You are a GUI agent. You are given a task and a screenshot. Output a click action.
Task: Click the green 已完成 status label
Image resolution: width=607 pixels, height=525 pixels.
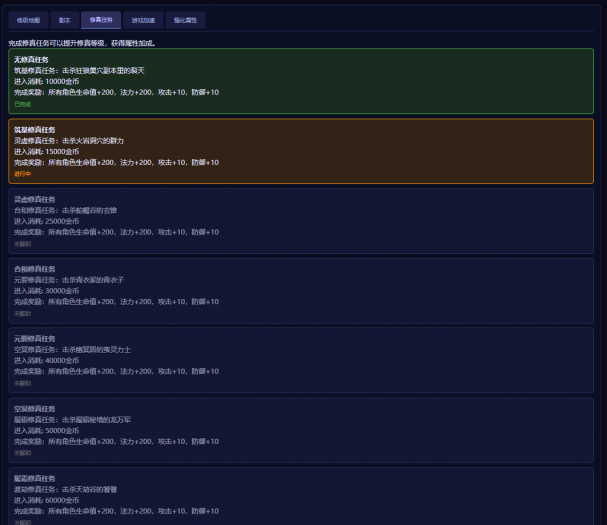point(22,103)
